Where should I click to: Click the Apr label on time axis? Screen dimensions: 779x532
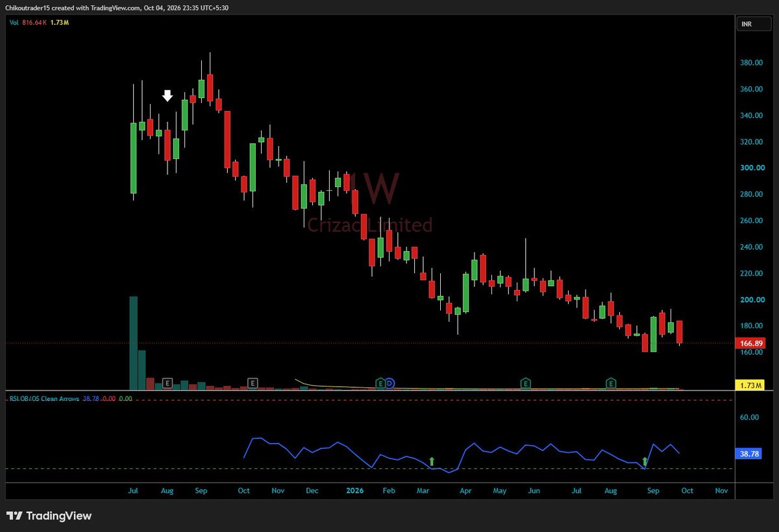click(465, 491)
